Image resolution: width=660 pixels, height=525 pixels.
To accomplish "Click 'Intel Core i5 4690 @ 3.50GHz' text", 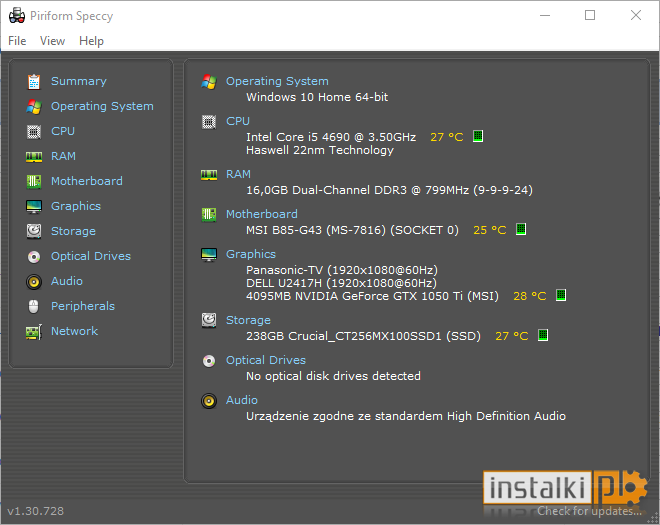I will pos(331,137).
